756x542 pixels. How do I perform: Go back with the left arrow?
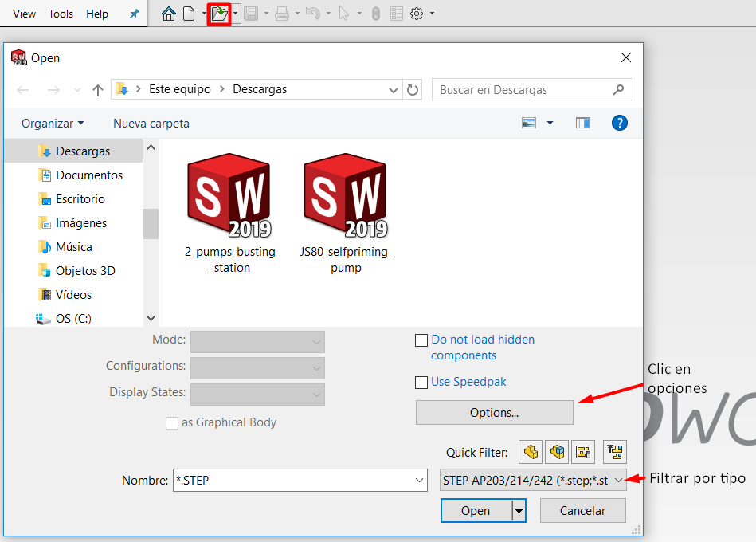[23, 90]
